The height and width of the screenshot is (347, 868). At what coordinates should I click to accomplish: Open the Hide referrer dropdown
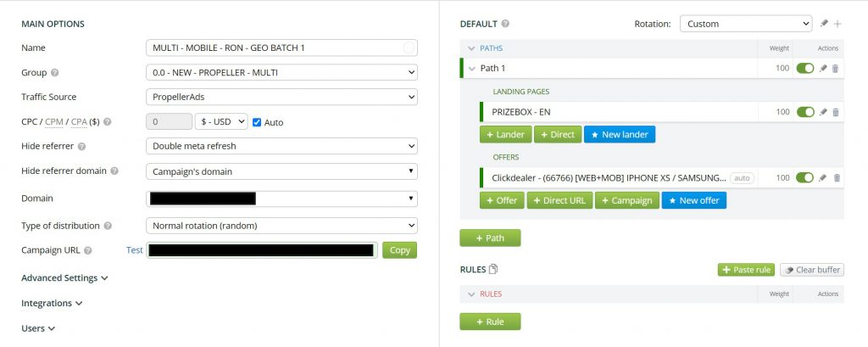(x=281, y=147)
